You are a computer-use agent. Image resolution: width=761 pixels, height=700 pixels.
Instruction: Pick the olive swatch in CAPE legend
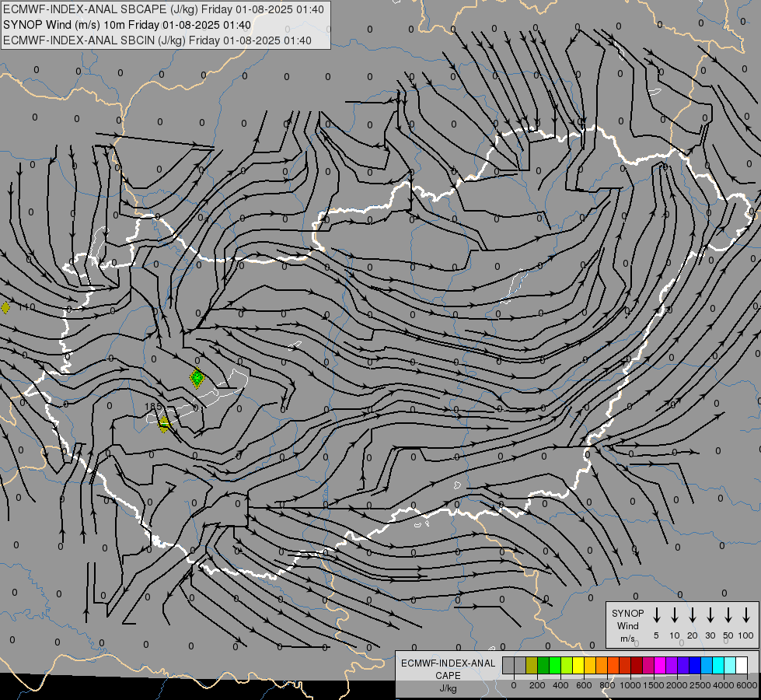pos(532,665)
